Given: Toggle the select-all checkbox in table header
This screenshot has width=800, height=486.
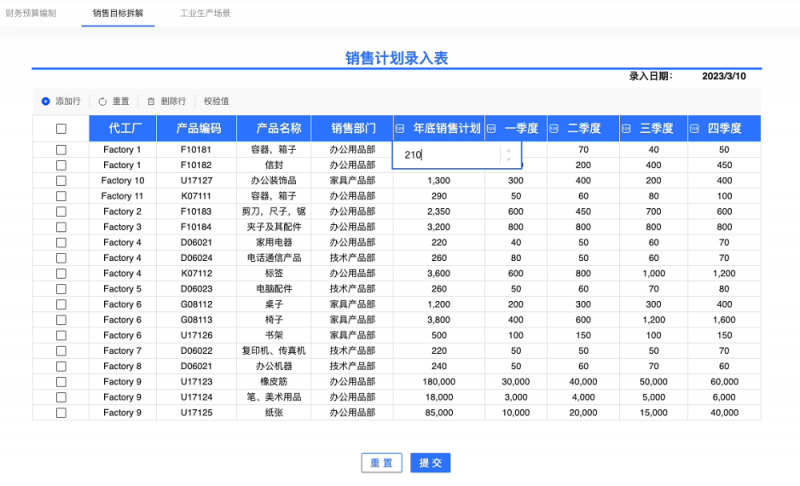Looking at the screenshot, I should (x=61, y=128).
